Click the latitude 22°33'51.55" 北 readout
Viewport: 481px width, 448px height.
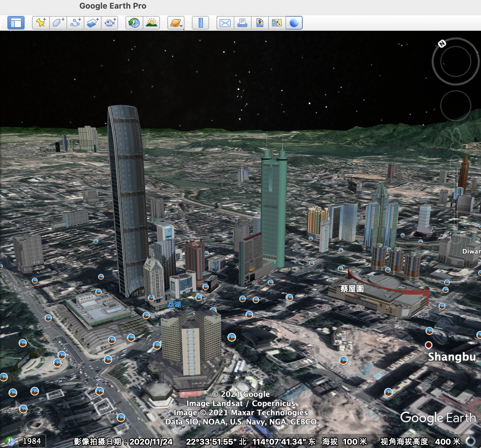(x=216, y=442)
